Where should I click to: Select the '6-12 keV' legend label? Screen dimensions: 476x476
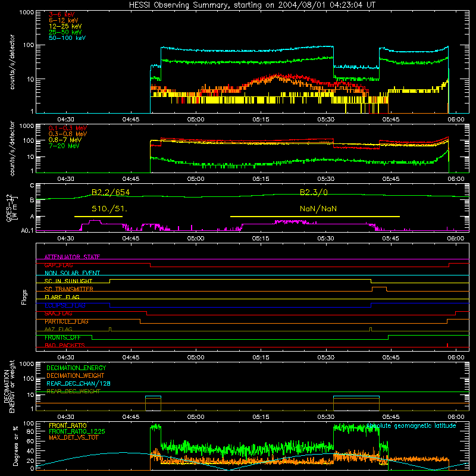coord(64,20)
